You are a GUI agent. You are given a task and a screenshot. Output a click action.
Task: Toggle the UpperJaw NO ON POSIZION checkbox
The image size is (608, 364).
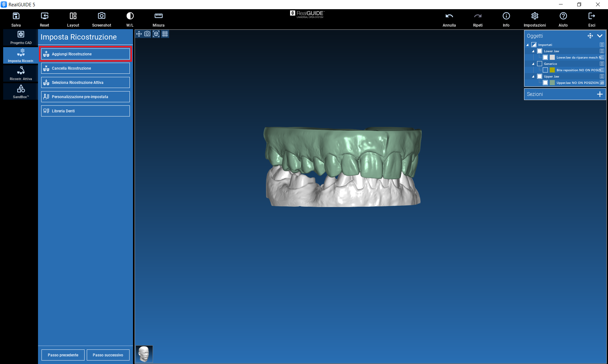(x=545, y=83)
